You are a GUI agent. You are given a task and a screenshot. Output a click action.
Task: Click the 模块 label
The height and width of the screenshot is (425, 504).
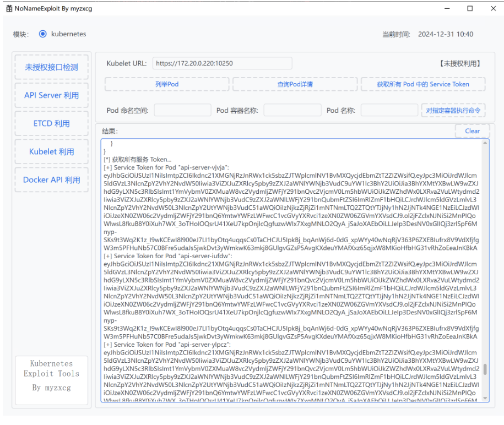[x=21, y=34]
